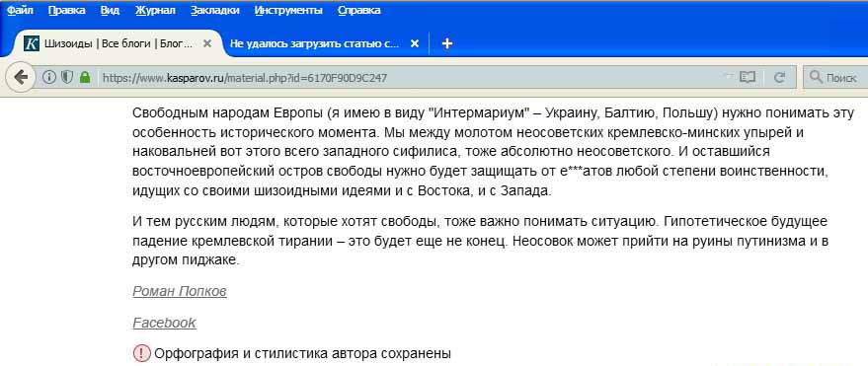868x366 pixels.
Task: Close the Не удалось загрузить статью tab
Action: coord(414,43)
